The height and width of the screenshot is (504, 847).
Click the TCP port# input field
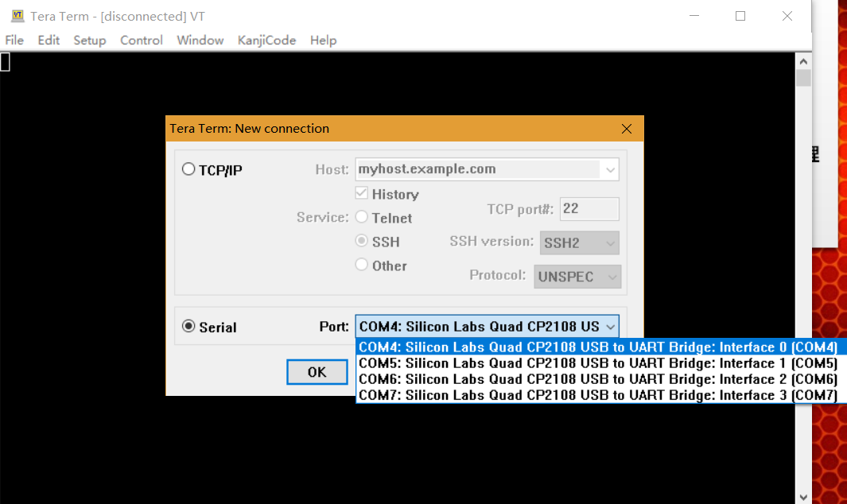[x=589, y=208]
